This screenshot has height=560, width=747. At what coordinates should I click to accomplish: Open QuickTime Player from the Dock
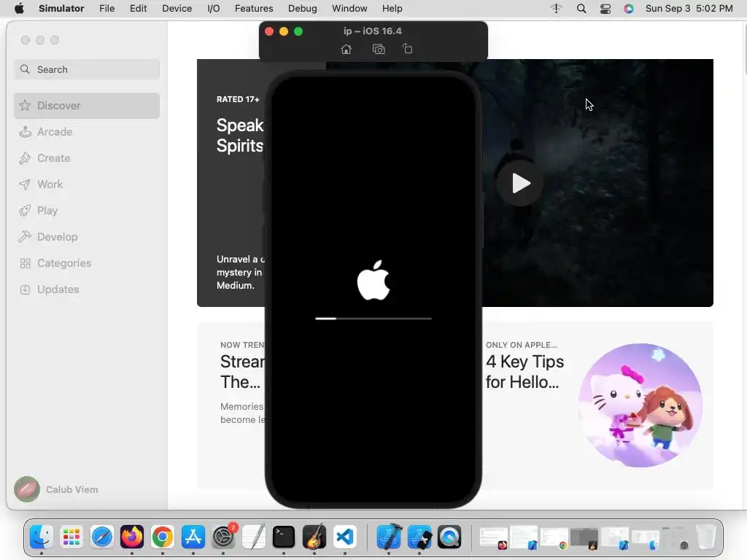click(x=449, y=537)
